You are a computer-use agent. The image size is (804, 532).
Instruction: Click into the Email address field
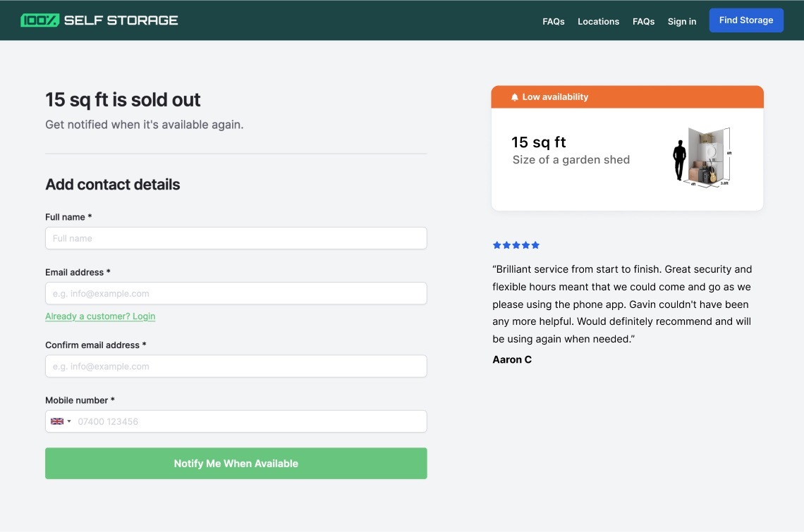[236, 293]
